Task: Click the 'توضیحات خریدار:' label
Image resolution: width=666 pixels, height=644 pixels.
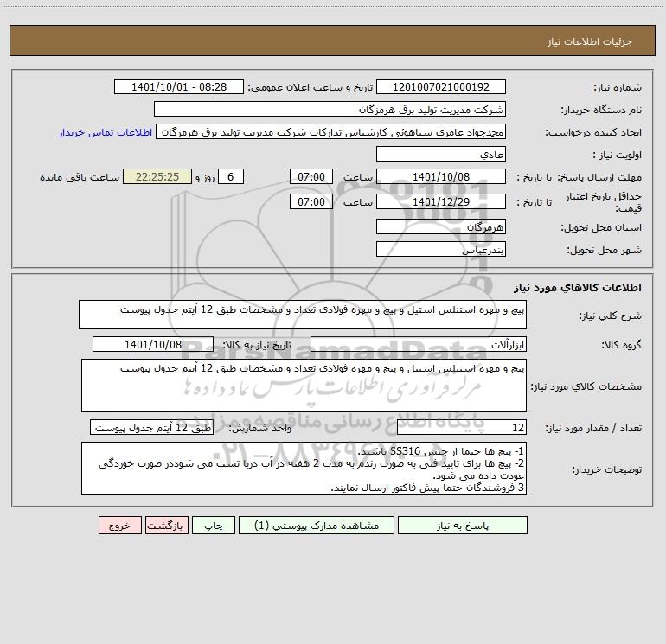Action: (x=606, y=469)
